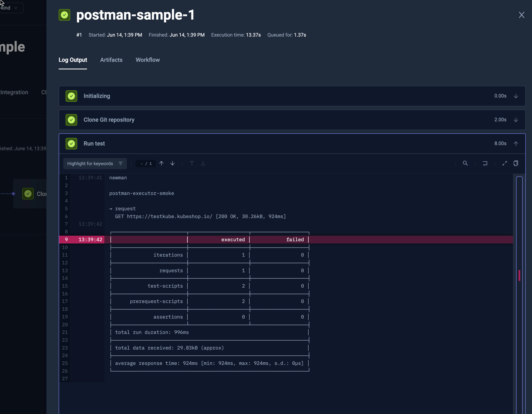Screen dimensions: 532x414
Task: Click the green success status icon beside postman-sample-1
Action: click(64, 15)
